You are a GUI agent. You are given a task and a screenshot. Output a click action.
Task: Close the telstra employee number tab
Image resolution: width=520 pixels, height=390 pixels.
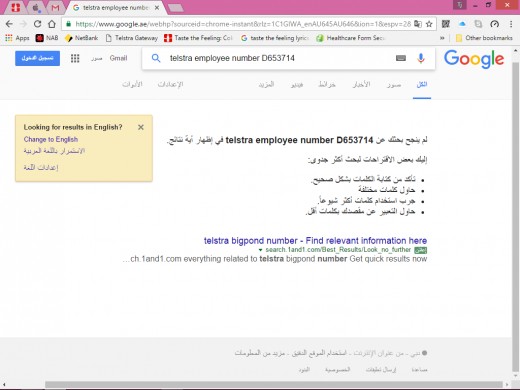[x=157, y=7]
